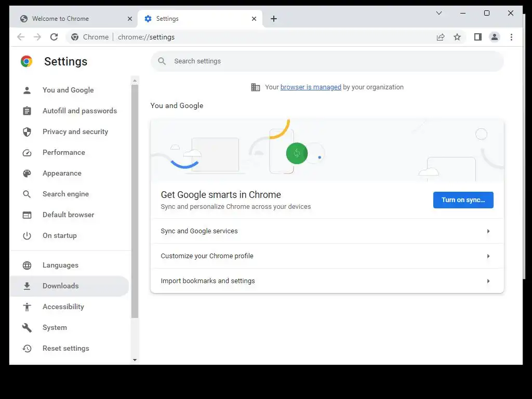Viewport: 532px width, 399px height.
Task: Select Downloads in the settings sidebar
Action: (61, 286)
